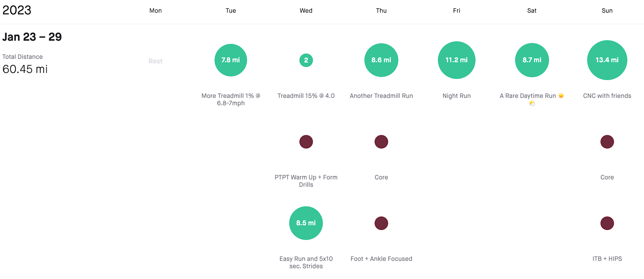This screenshot has height=279, width=644.
Task: Click Another Treadmill Run title
Action: point(381,96)
